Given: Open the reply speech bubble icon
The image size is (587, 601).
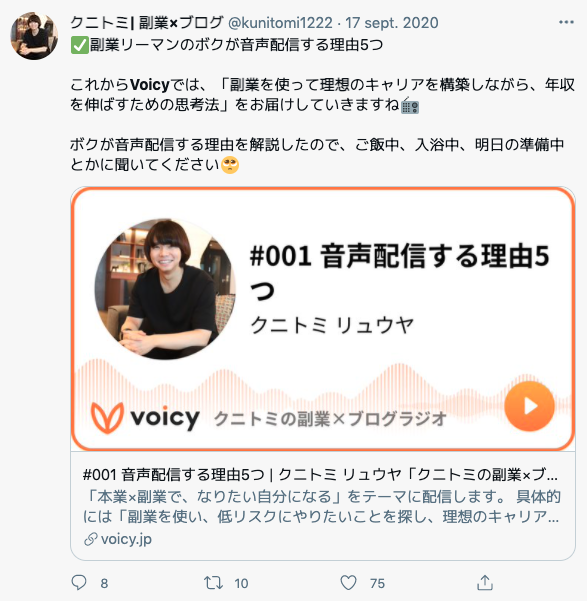Looking at the screenshot, I should (79, 583).
